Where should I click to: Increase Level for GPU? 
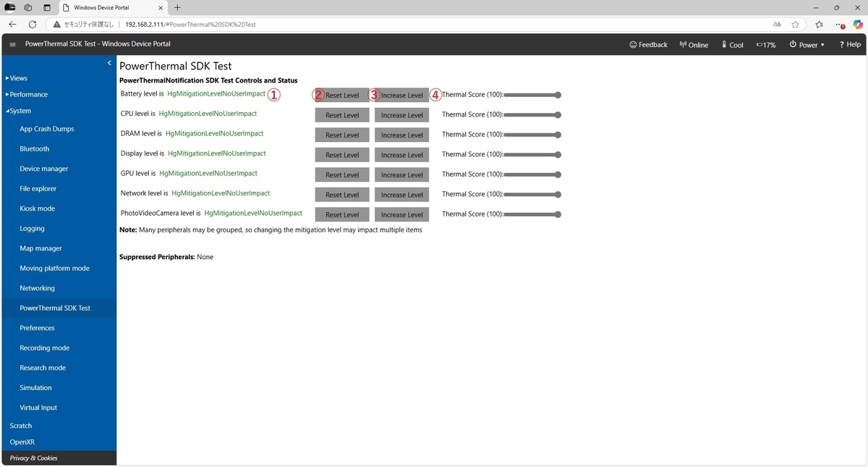402,174
